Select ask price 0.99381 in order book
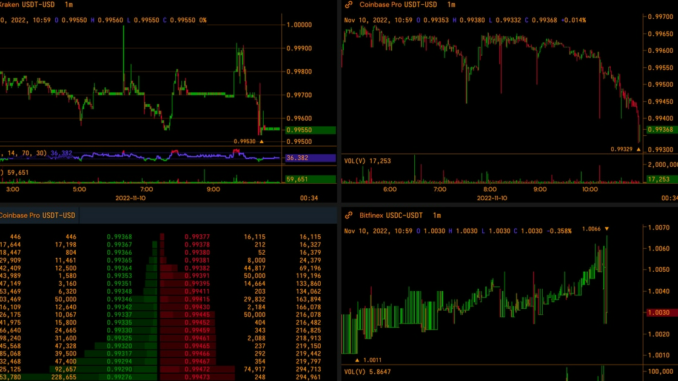 click(197, 260)
